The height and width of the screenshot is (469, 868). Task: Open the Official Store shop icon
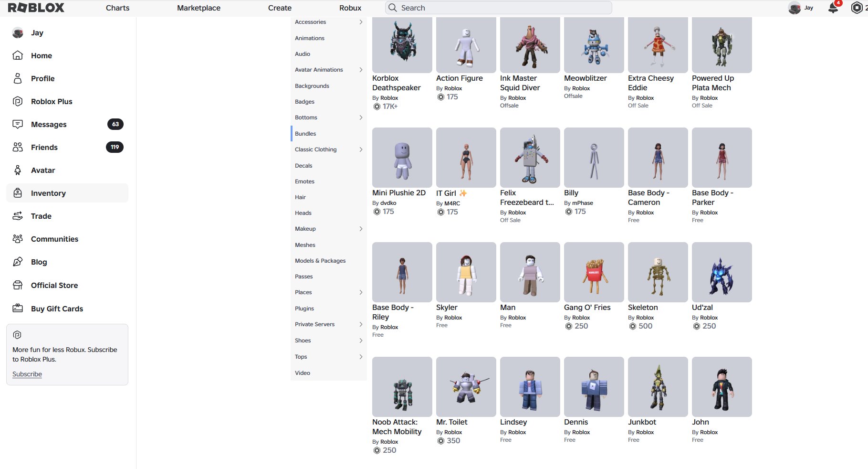[x=18, y=285]
